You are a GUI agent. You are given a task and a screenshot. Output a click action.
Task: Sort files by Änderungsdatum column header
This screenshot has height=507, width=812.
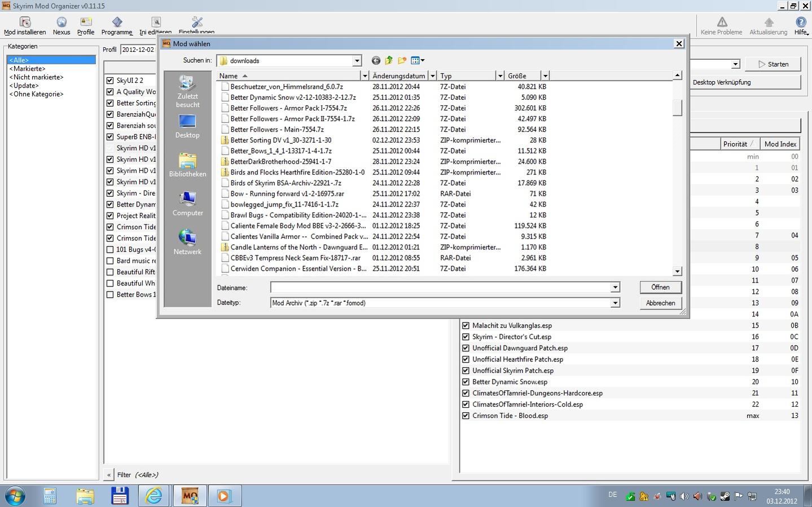point(398,76)
